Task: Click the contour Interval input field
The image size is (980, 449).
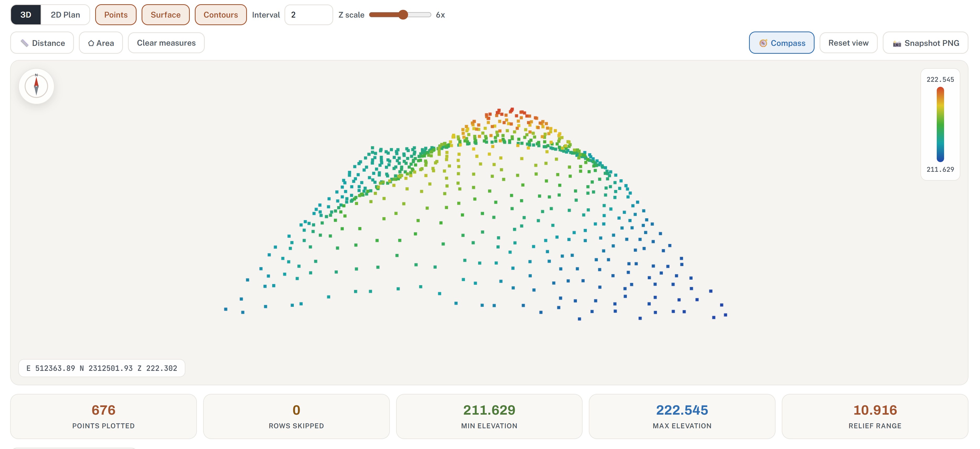Action: (309, 15)
